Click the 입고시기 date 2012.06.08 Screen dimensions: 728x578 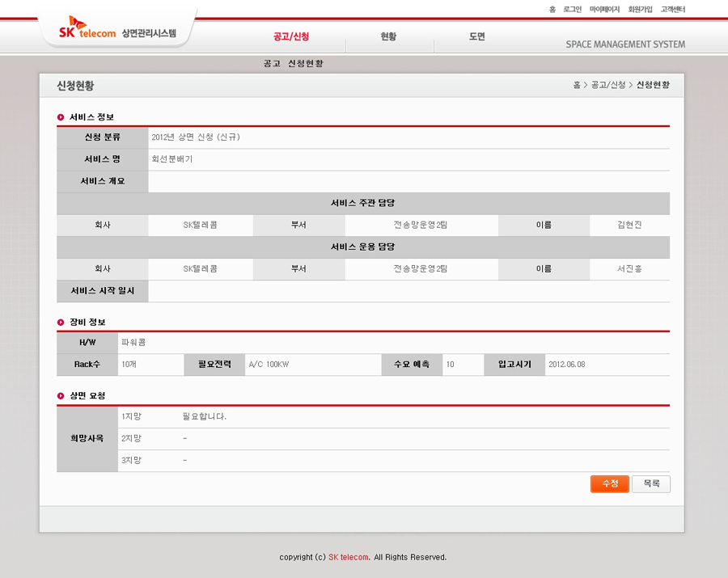click(566, 365)
